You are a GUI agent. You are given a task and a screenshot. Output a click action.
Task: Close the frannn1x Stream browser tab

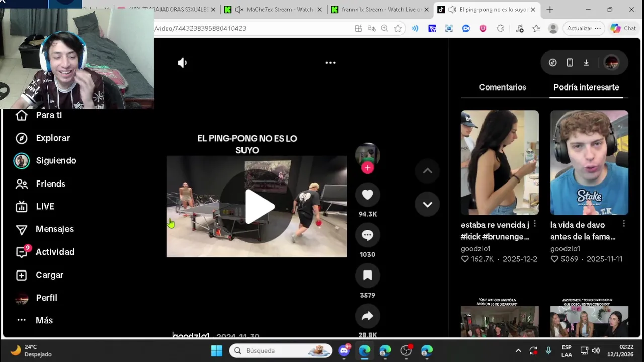tap(426, 9)
